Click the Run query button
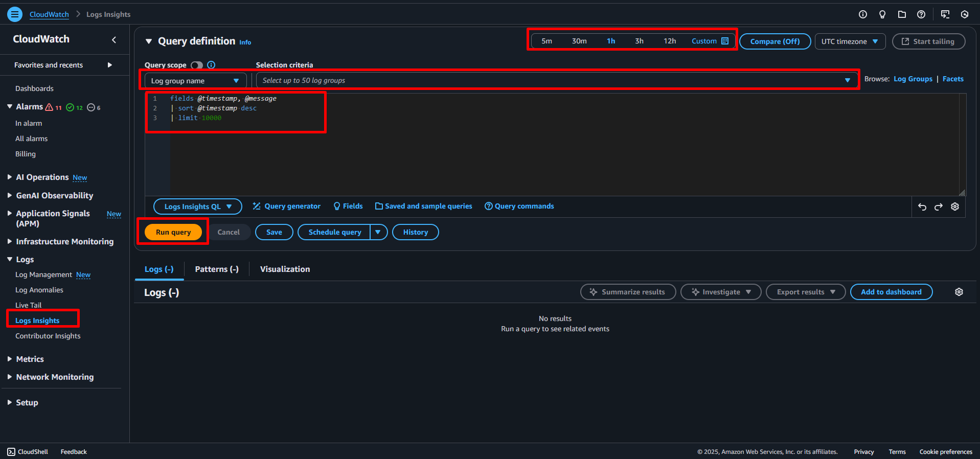 [173, 232]
